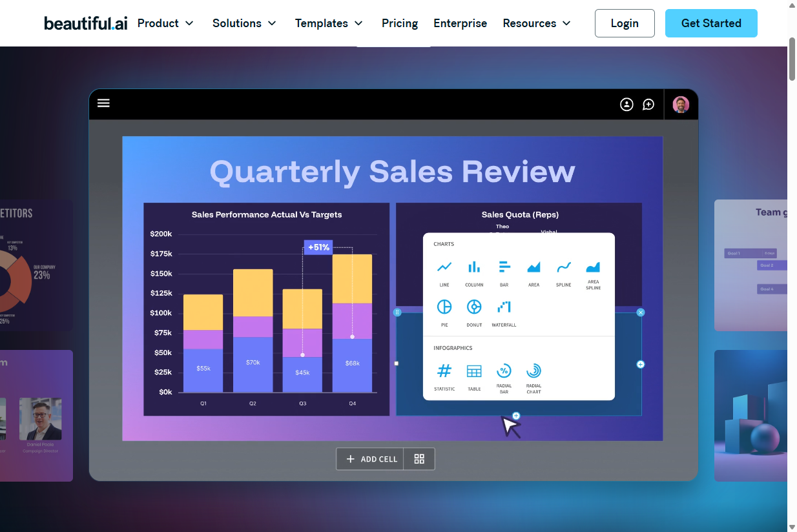Click the Team goals slide thumbnail

coord(750,265)
